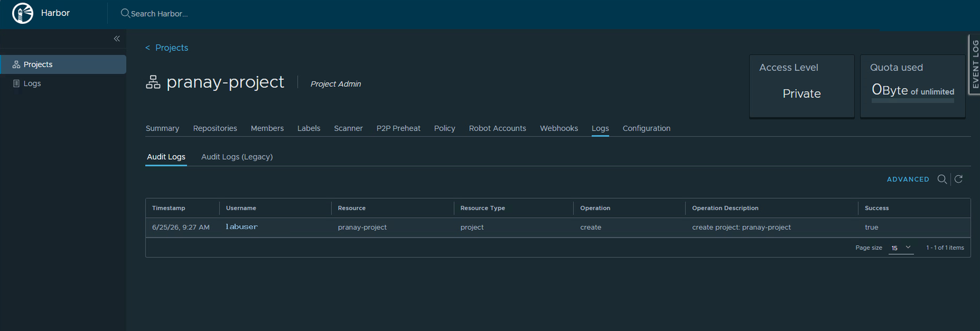Select Projects in the sidebar
980x331 pixels.
tap(63, 64)
